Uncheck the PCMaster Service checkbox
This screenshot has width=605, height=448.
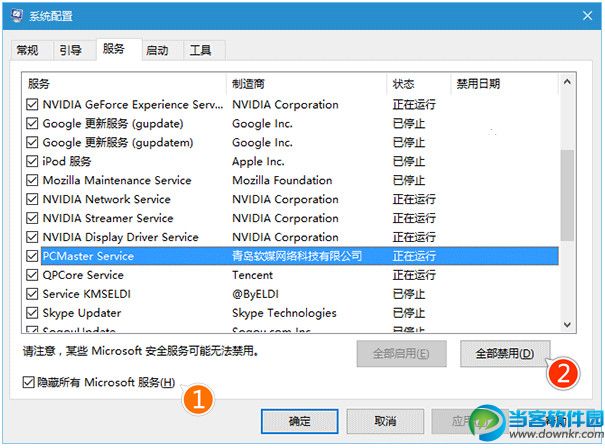pyautogui.click(x=32, y=256)
